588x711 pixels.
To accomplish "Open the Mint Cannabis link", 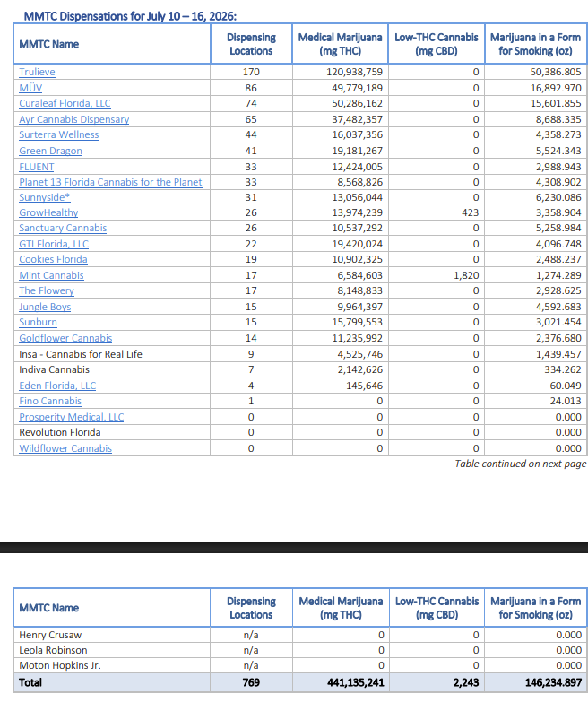I will [51, 275].
